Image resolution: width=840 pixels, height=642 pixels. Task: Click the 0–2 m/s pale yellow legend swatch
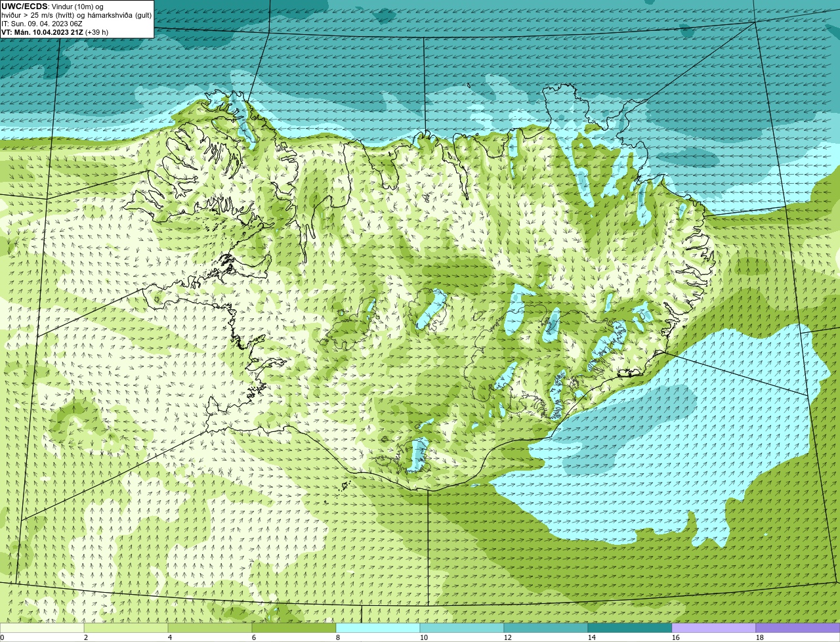coord(42,628)
